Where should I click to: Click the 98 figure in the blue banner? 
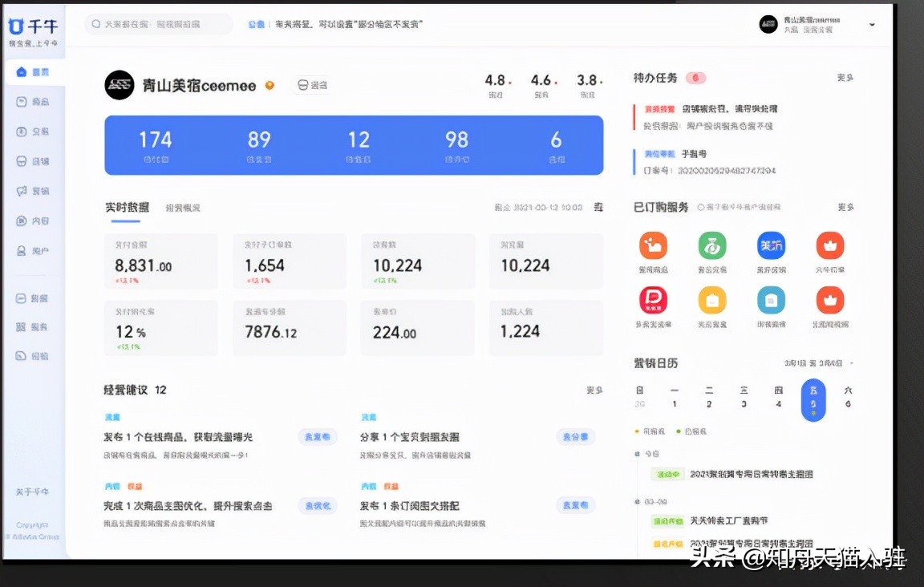point(456,140)
